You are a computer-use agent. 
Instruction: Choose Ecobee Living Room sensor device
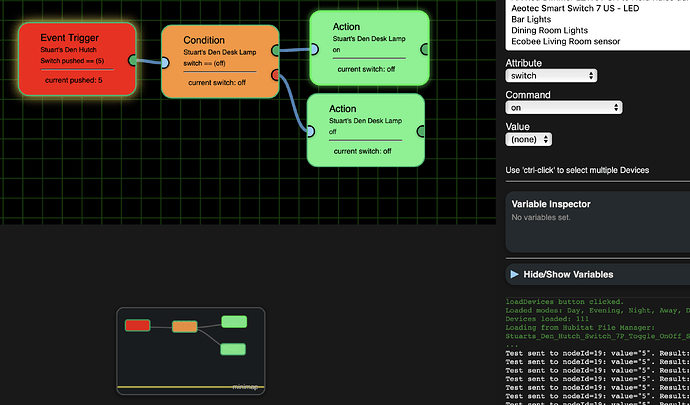tap(565, 42)
